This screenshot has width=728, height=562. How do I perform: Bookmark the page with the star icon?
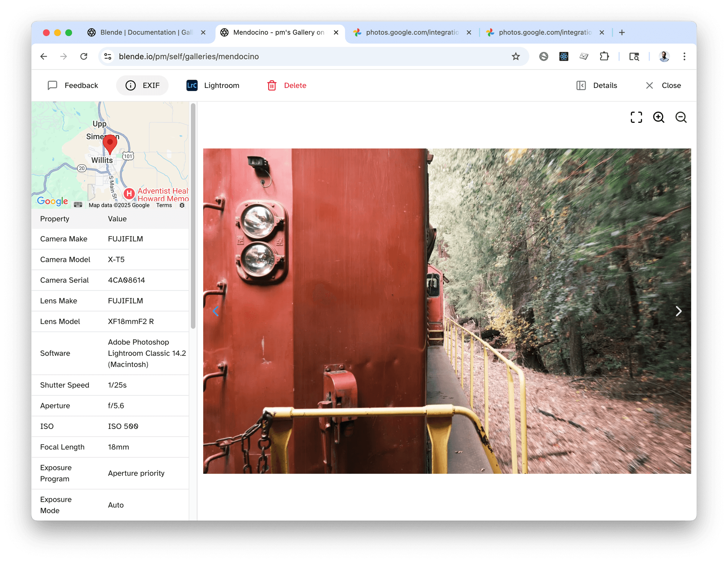pos(516,56)
